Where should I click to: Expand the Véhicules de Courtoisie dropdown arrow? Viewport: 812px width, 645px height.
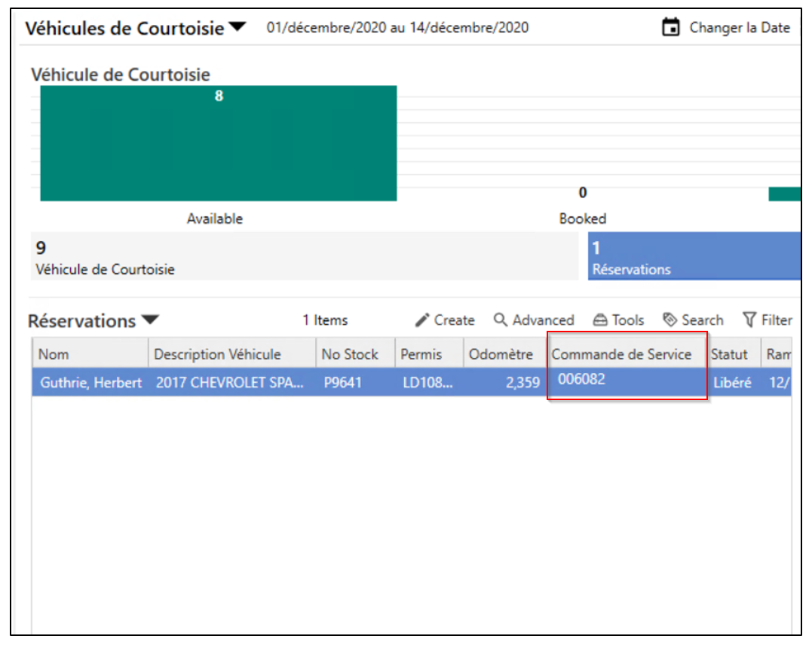click(x=237, y=26)
